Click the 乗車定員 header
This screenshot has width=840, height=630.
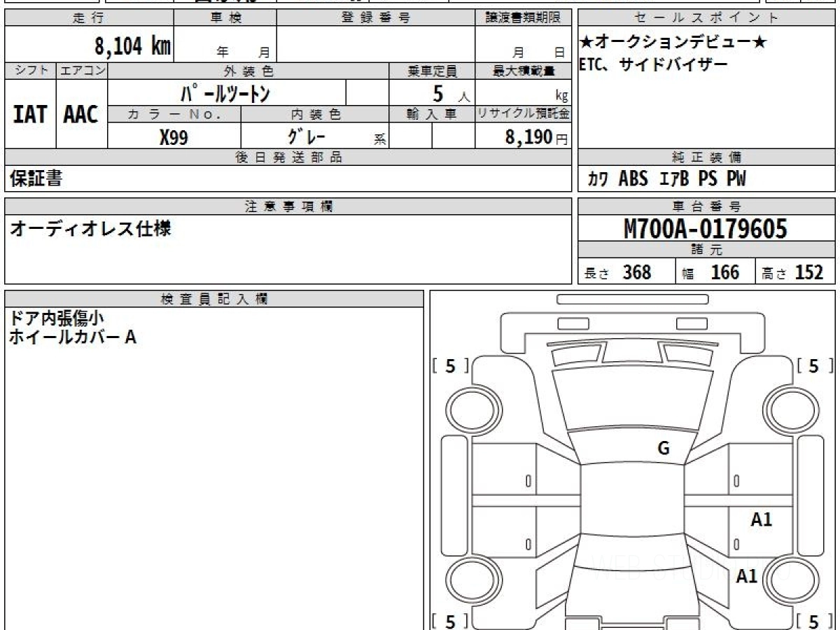432,71
